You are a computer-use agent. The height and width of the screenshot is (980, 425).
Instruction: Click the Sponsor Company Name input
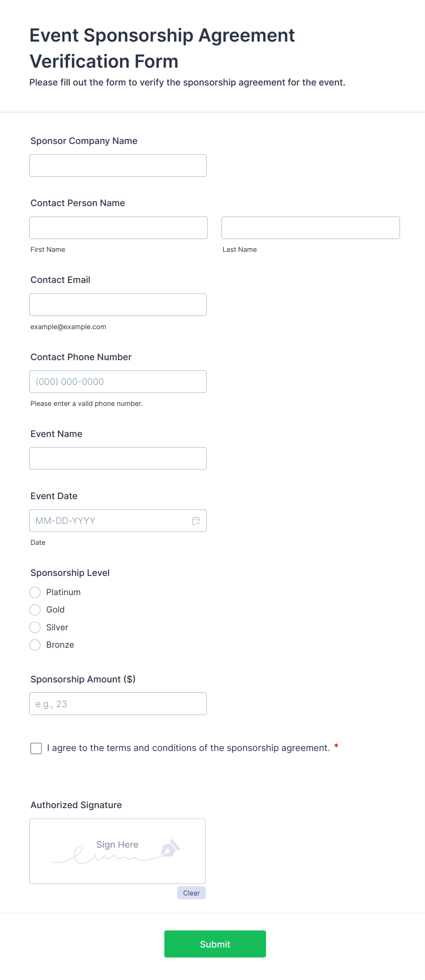click(117, 165)
